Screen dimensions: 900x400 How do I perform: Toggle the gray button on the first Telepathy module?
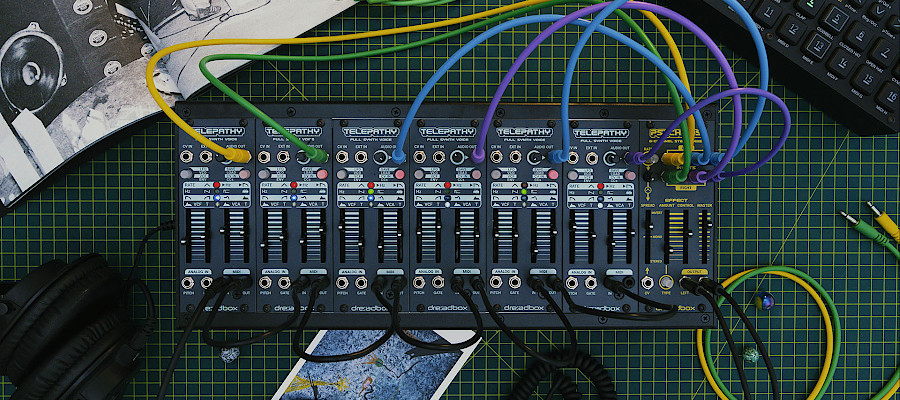186,174
